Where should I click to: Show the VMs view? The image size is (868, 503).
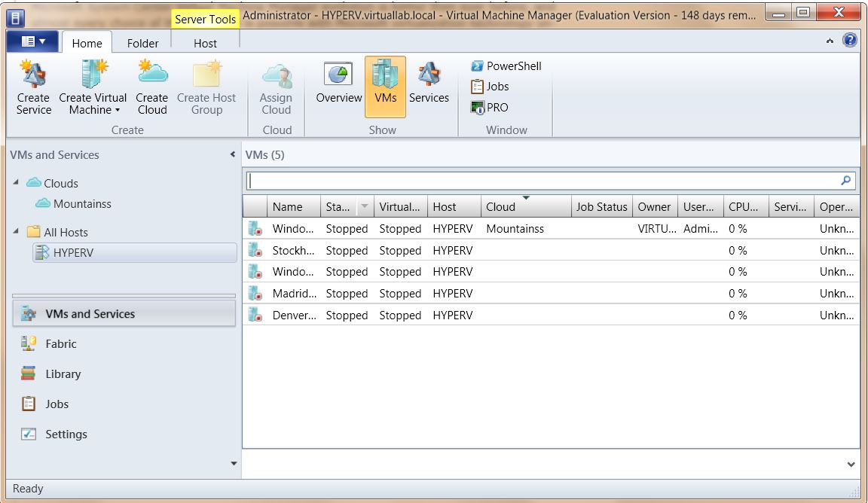click(x=385, y=87)
